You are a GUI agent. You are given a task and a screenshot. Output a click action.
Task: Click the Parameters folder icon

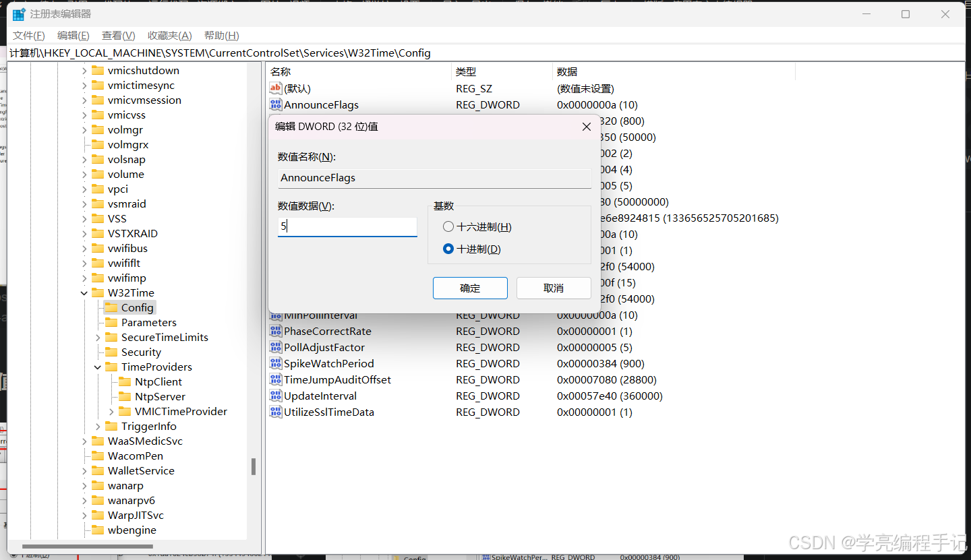(111, 322)
